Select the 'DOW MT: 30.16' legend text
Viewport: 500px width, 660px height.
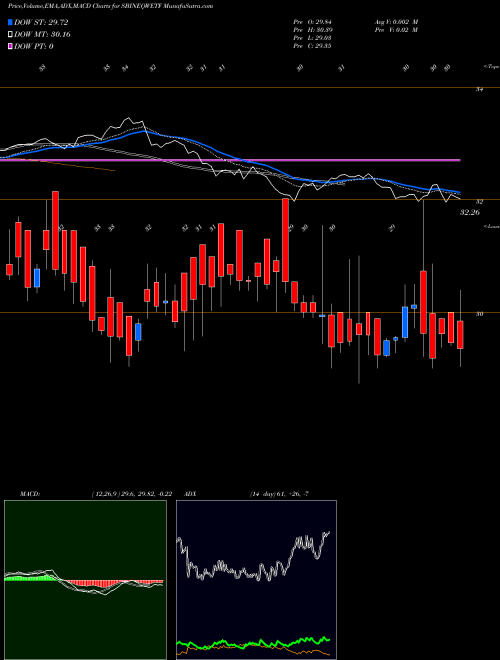point(42,35)
